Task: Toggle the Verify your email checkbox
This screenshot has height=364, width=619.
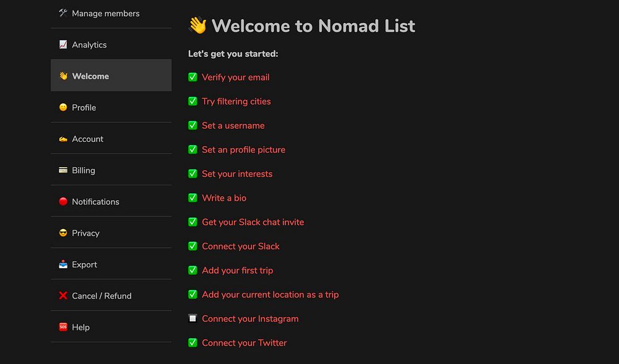Action: point(193,77)
